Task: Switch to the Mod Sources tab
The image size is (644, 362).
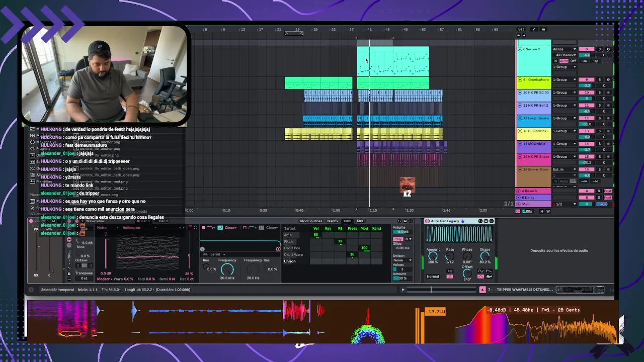Action: (x=311, y=221)
